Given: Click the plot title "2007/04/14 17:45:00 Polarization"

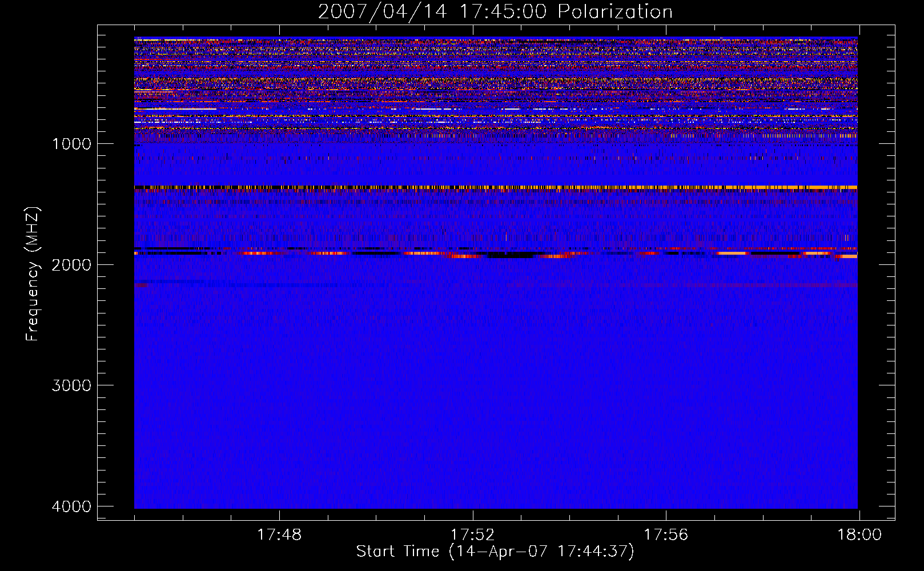Looking at the screenshot, I should pos(495,11).
